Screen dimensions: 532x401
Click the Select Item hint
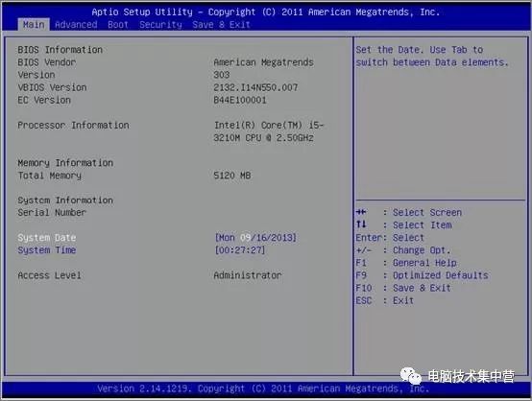tap(423, 225)
